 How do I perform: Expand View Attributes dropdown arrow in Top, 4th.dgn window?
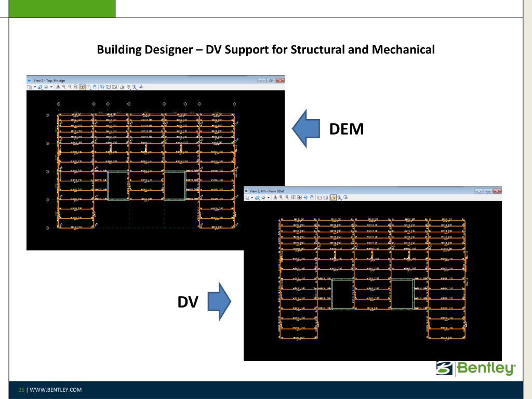coord(35,87)
